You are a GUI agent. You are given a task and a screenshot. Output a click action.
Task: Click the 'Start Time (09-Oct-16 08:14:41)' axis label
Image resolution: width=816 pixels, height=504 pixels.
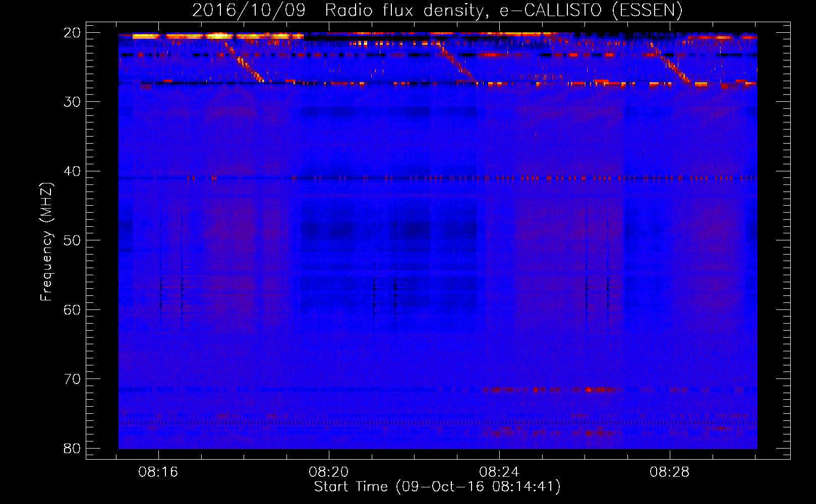click(437, 487)
